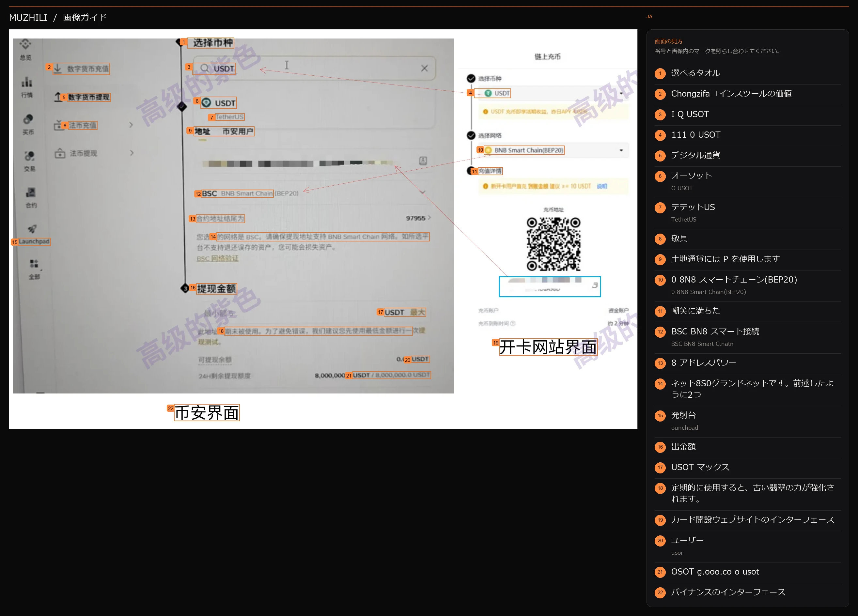Image resolution: width=858 pixels, height=616 pixels.
Task: Select legend entry 22 バイナンスのインターフェース
Action: coord(748,593)
